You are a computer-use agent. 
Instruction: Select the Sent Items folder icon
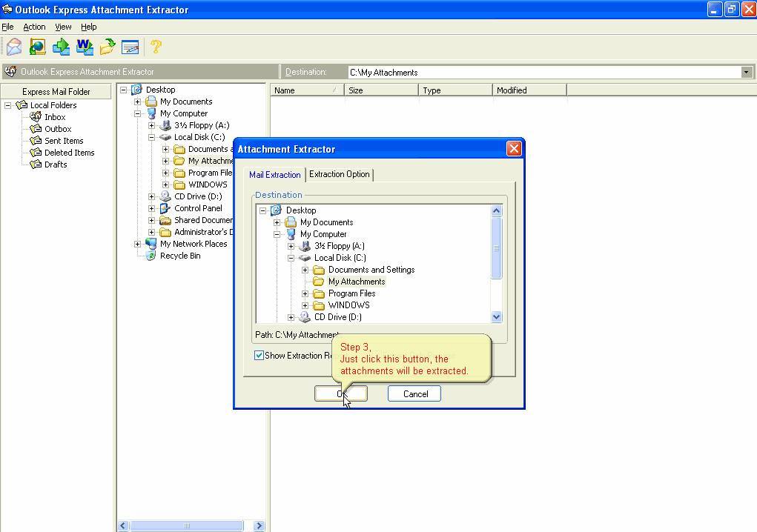tap(36, 140)
